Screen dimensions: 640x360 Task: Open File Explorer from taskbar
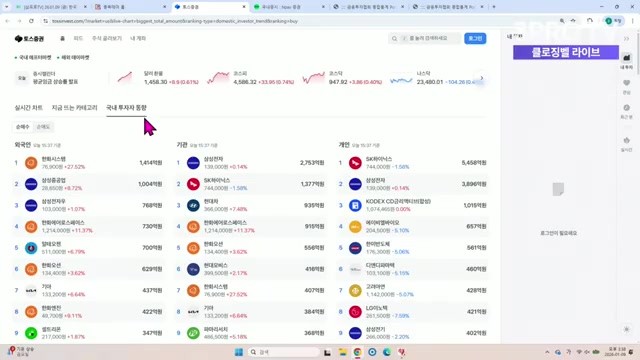342,352
